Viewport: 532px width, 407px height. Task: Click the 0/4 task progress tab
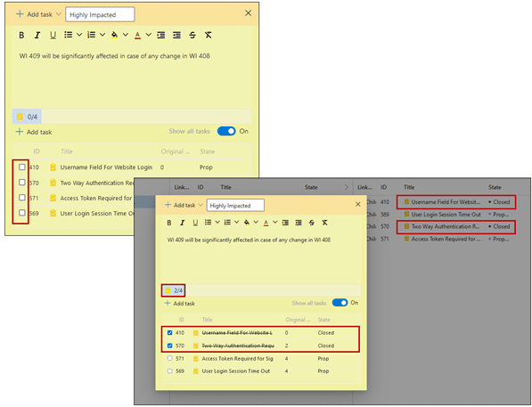(27, 117)
